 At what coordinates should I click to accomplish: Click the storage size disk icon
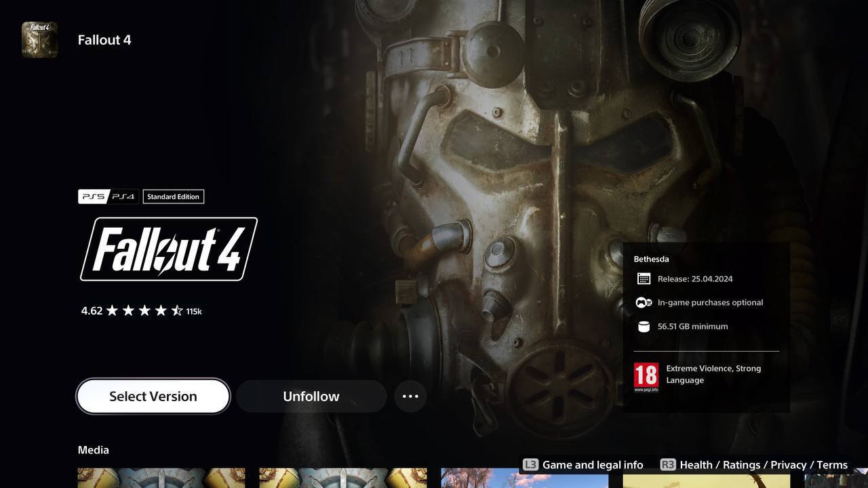click(644, 327)
